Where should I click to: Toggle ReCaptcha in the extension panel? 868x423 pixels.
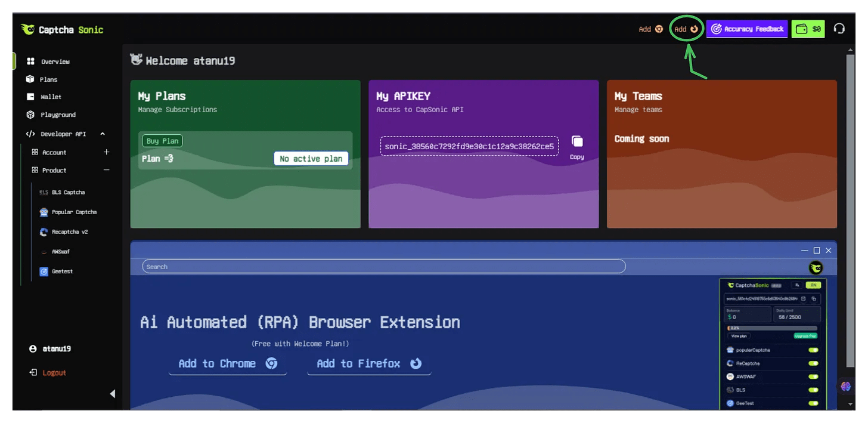click(813, 363)
